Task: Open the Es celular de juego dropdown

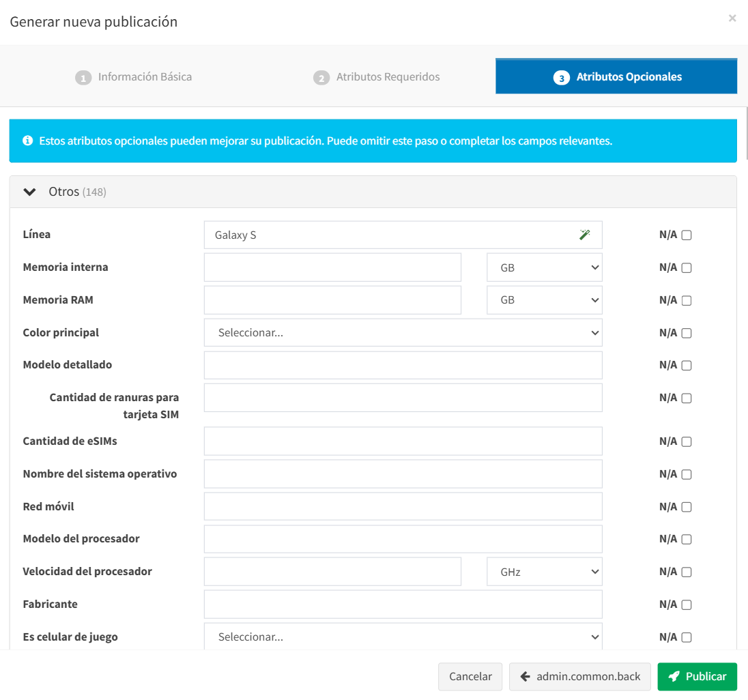Action: pos(403,637)
